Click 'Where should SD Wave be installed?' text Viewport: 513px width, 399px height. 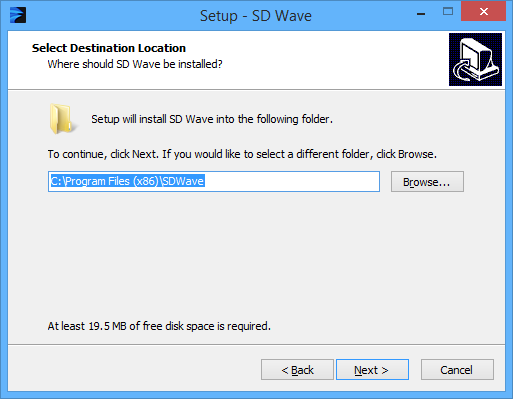click(x=135, y=64)
